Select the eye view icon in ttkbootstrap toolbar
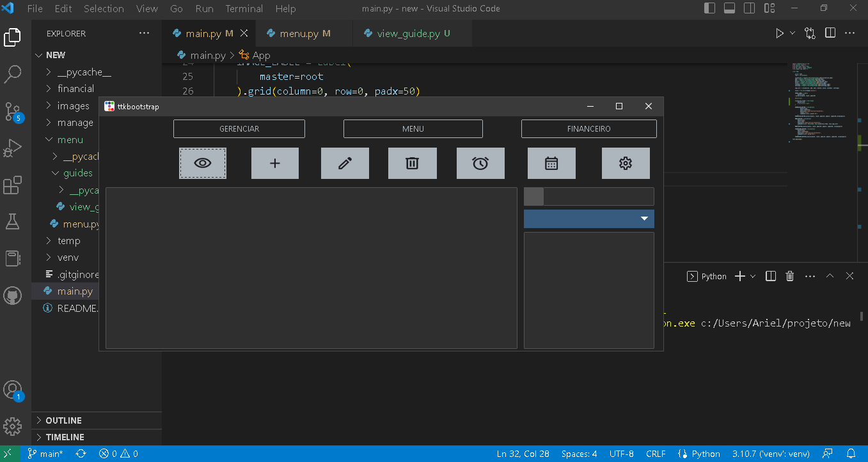This screenshot has width=868, height=462. 202,163
